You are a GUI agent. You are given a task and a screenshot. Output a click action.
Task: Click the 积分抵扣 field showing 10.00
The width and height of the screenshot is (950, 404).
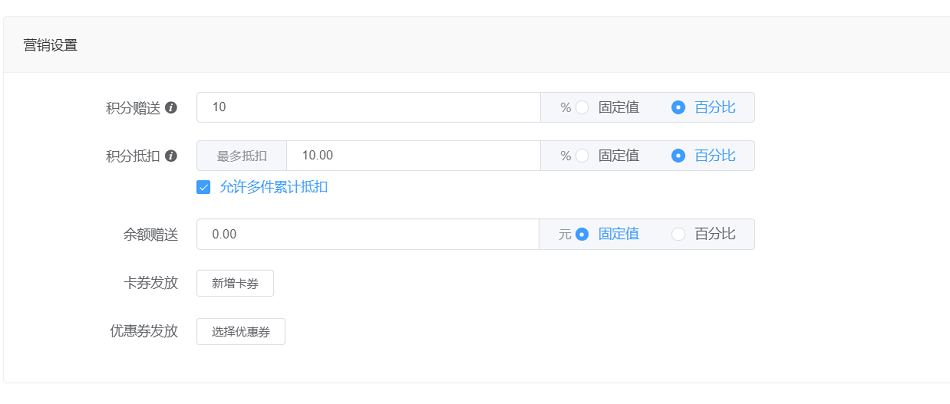point(412,155)
